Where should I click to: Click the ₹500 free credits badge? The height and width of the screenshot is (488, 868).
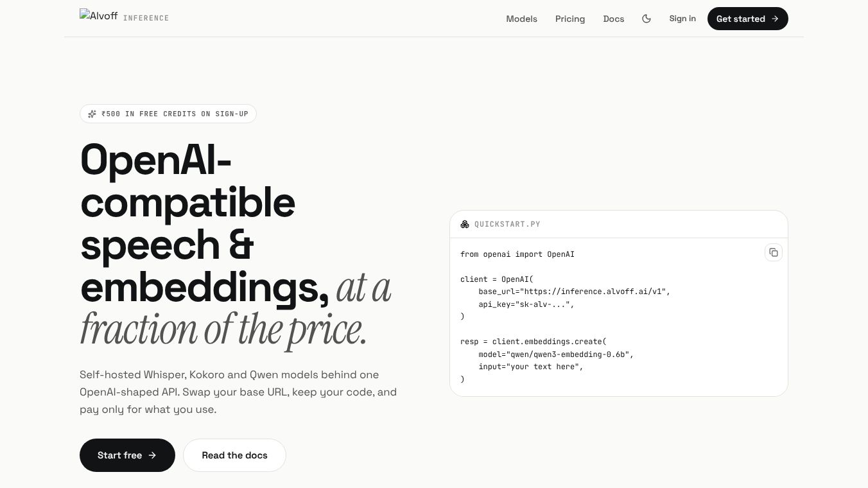pyautogui.click(x=168, y=114)
